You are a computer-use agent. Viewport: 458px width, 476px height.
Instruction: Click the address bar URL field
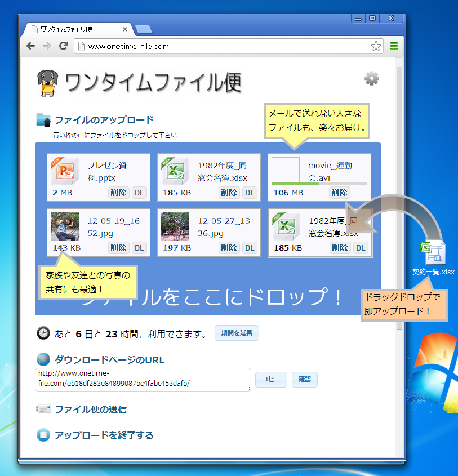pos(229,46)
